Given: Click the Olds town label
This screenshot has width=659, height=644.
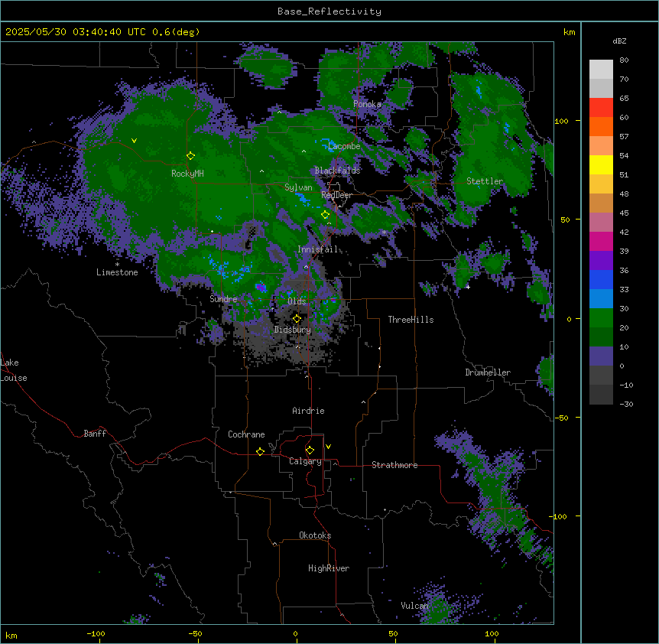Looking at the screenshot, I should point(297,301).
